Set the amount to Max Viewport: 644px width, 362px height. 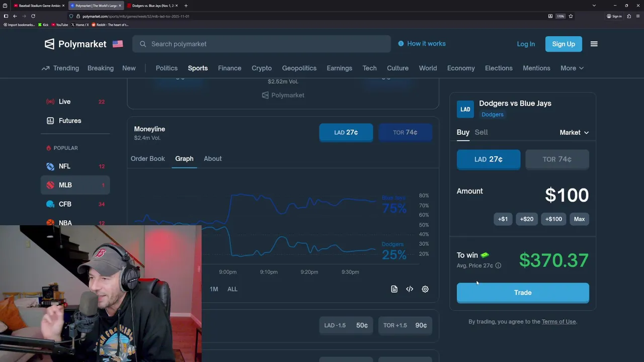579,219
